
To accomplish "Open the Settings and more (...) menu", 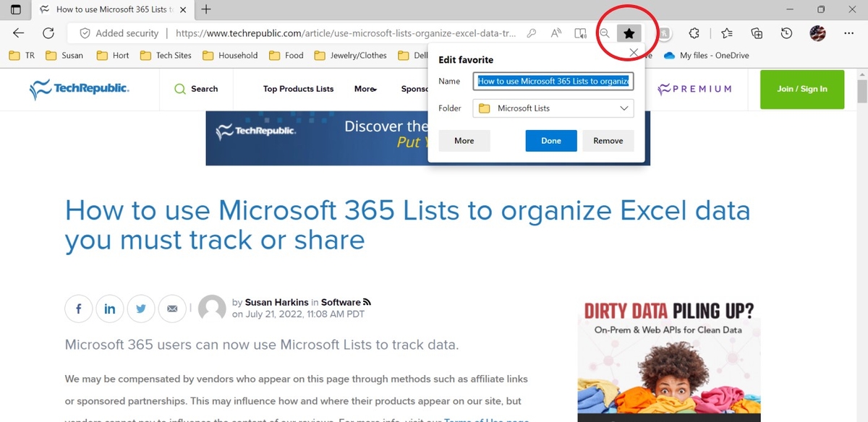I will click(848, 33).
